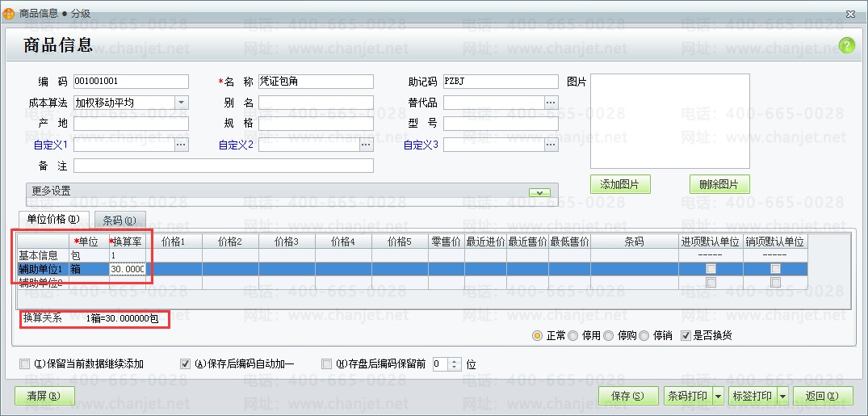
Task: Edit the 30.0000 换算率 cell
Action: 128,269
